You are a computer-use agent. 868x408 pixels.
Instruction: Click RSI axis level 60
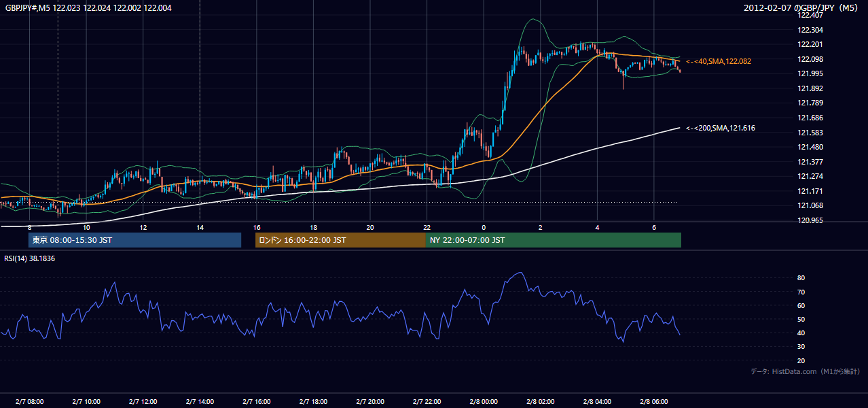tap(801, 305)
